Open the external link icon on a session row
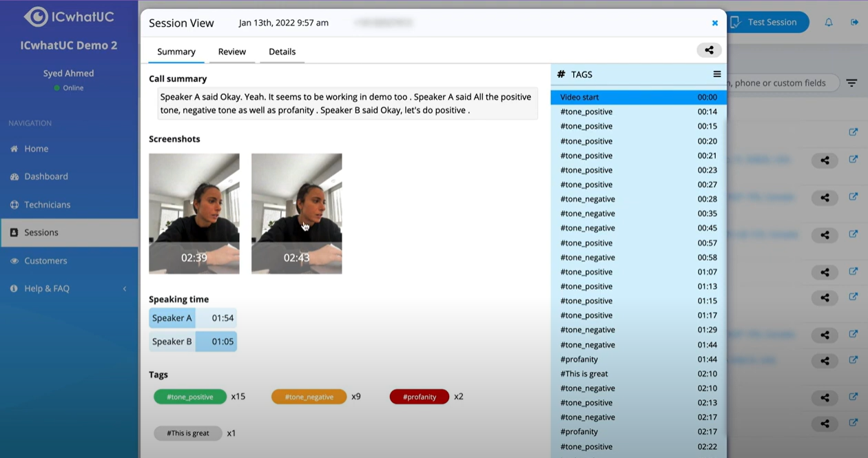 click(854, 132)
